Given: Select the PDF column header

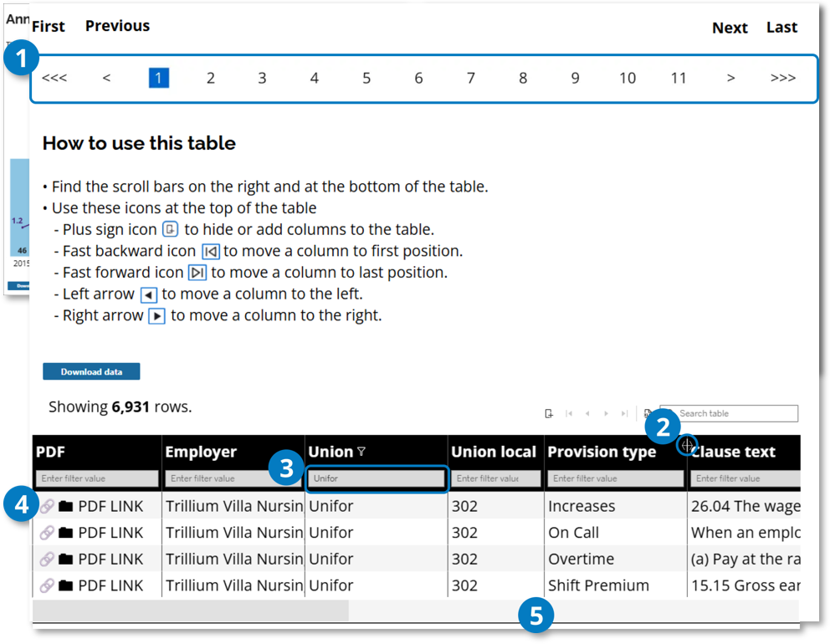Looking at the screenshot, I should click(x=50, y=452).
